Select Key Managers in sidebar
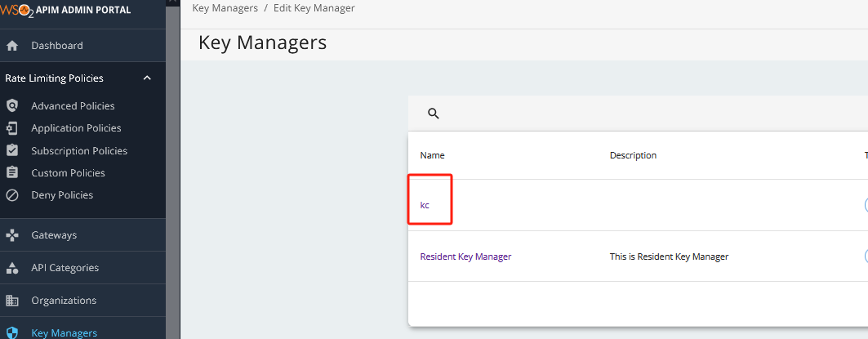868x339 pixels. (65, 333)
